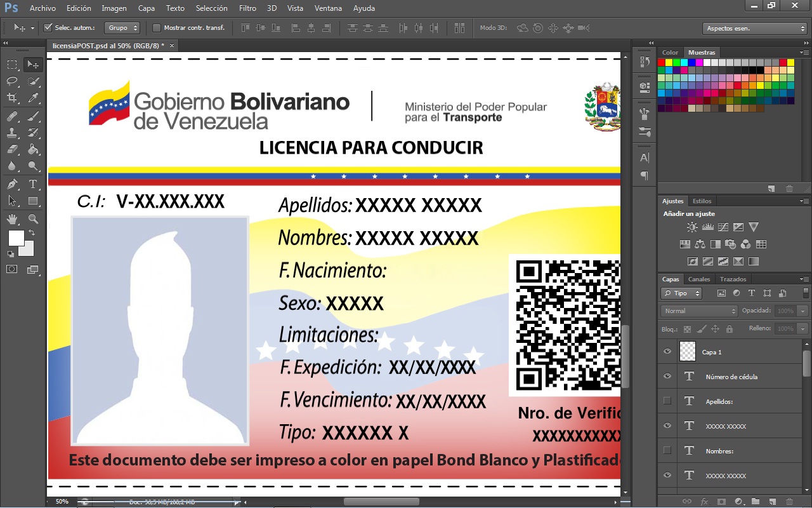The width and height of the screenshot is (812, 508).
Task: Reset default foreground and background colors
Action: click(10, 254)
